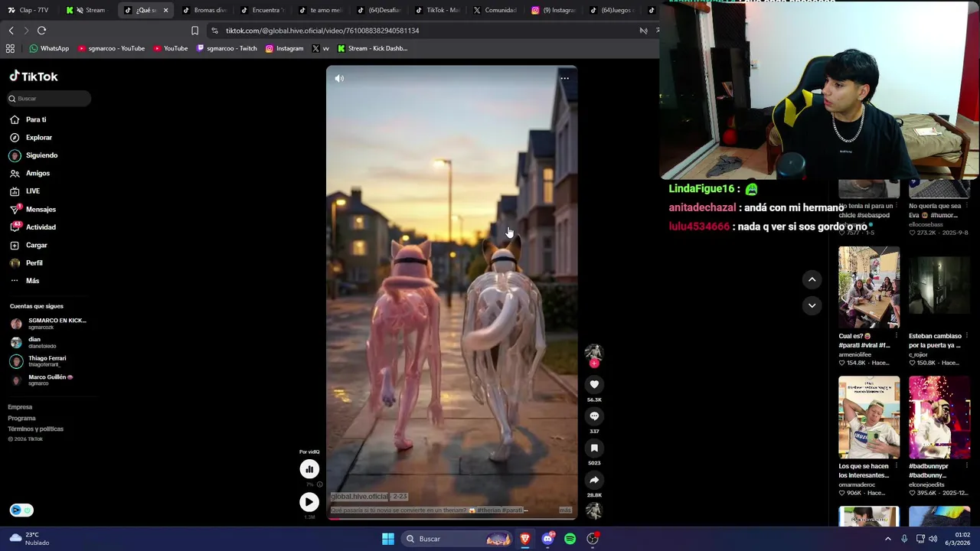Save video with bookmark icon
This screenshot has height=551, width=980.
point(594,448)
